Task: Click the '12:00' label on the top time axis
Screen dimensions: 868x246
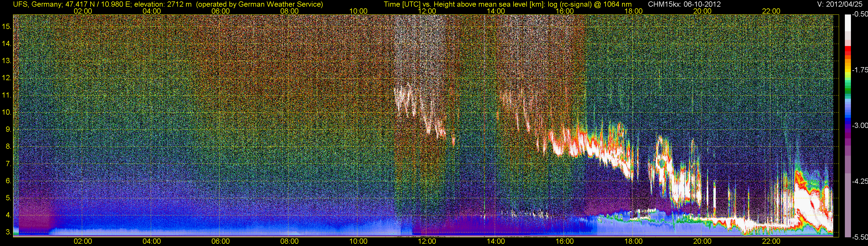Action: point(427,11)
